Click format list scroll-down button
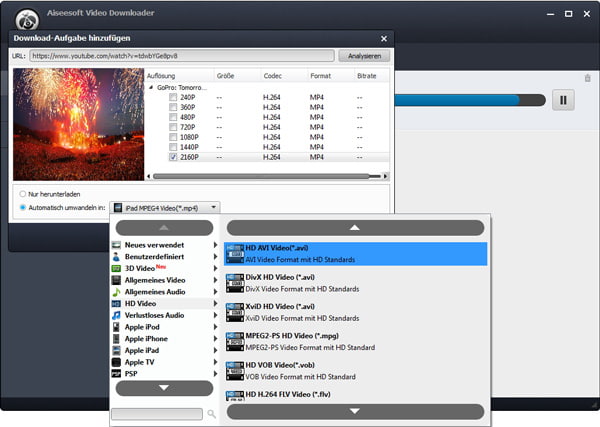This screenshot has height=427, width=600. pyautogui.click(x=355, y=412)
